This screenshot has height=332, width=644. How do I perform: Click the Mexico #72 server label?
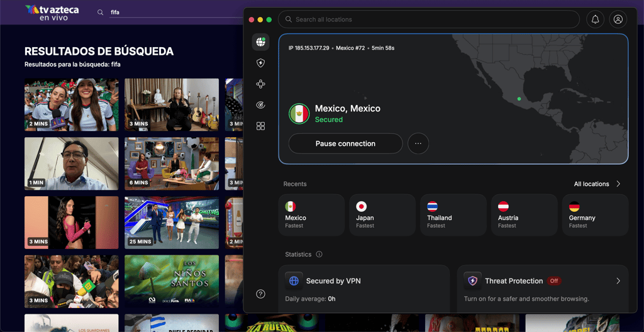[x=350, y=48]
